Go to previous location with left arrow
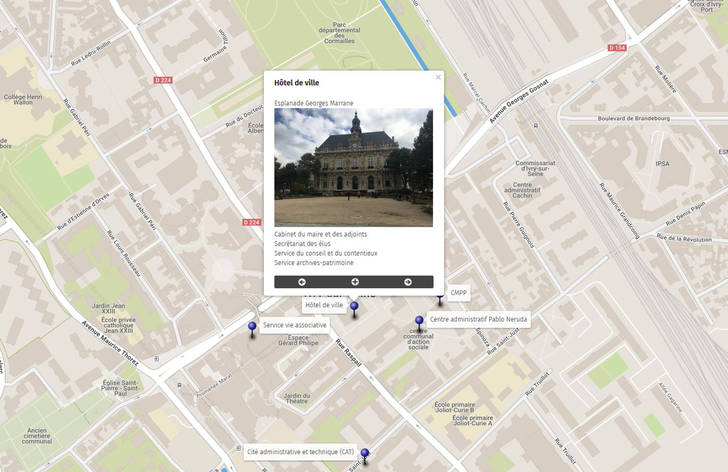728x472 pixels. click(302, 282)
